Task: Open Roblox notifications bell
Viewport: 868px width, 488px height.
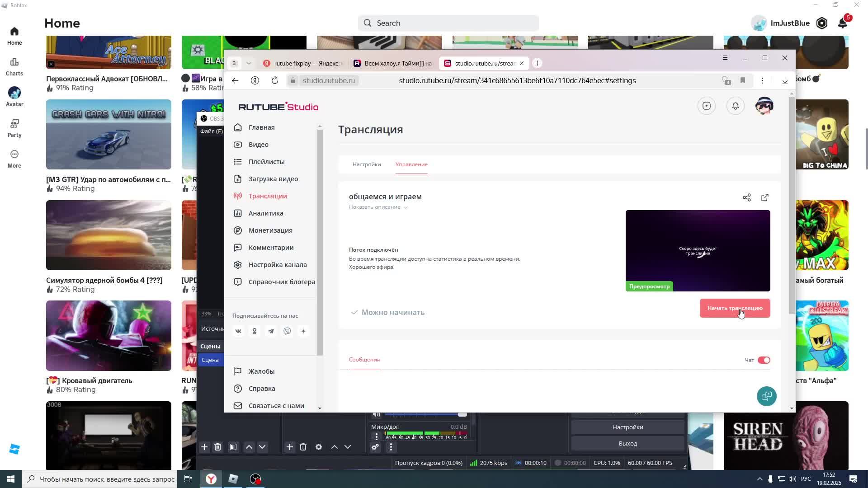Action: coord(843,23)
